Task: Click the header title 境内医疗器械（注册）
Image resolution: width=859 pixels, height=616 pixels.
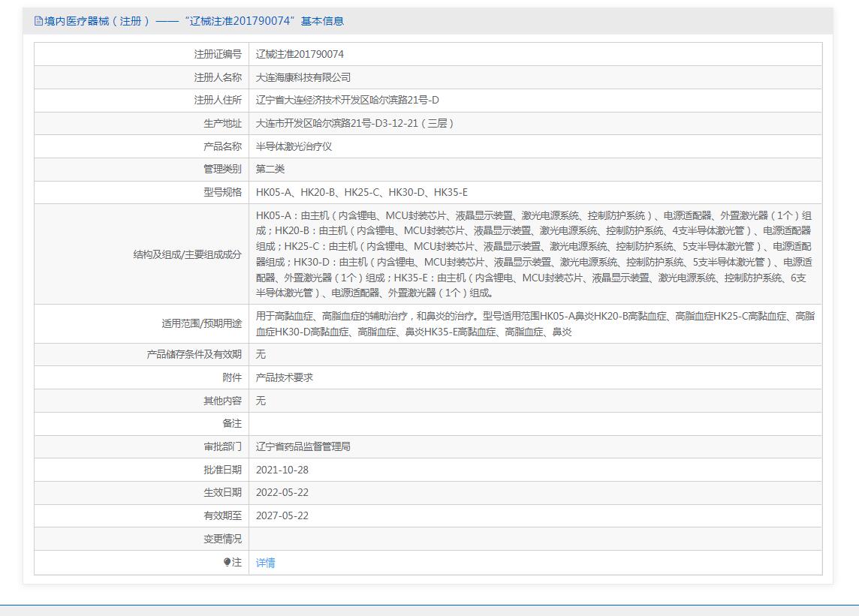Action: point(97,21)
